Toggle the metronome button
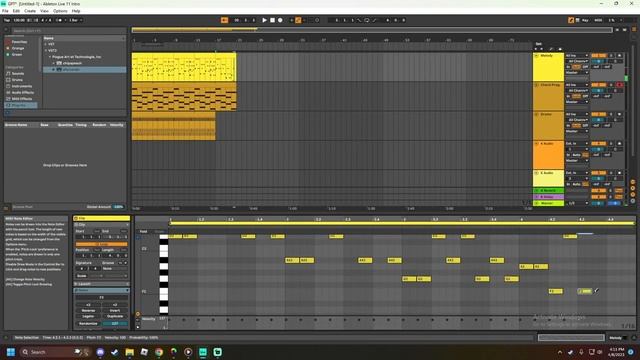 pyautogui.click(x=59, y=20)
